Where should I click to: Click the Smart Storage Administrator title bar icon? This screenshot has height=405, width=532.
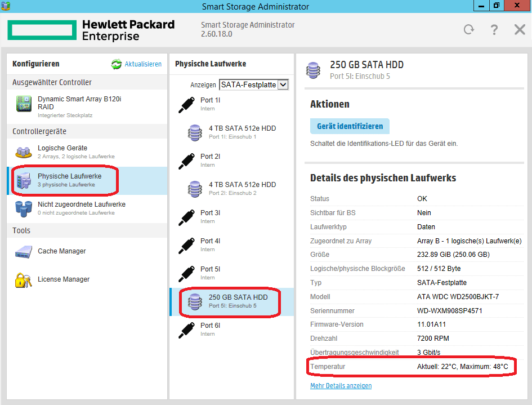coord(6,6)
